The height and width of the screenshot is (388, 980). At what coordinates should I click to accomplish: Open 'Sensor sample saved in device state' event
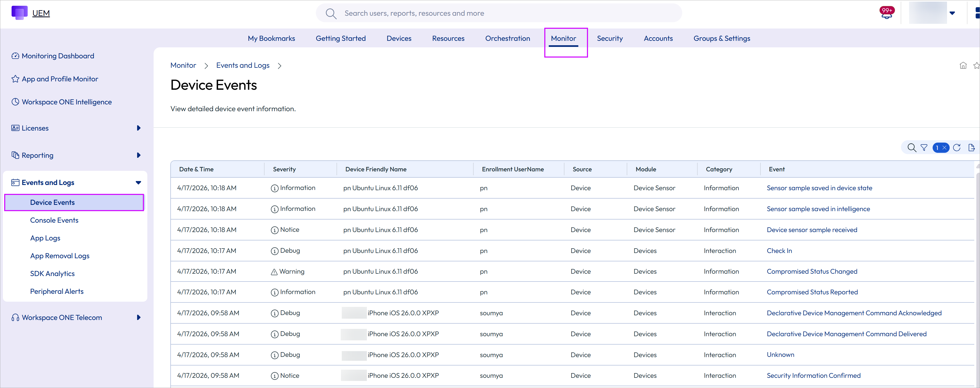tap(819, 188)
